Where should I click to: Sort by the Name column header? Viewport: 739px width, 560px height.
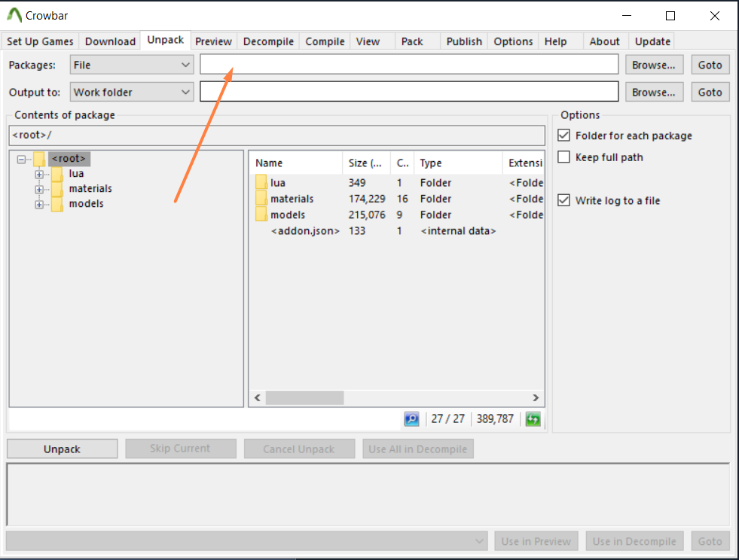[x=295, y=163]
